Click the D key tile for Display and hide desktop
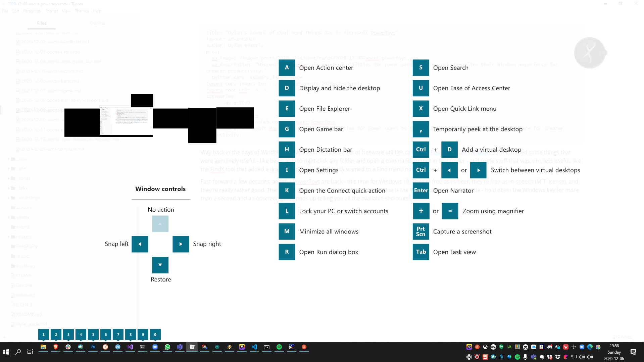The image size is (644, 362). pyautogui.click(x=287, y=88)
